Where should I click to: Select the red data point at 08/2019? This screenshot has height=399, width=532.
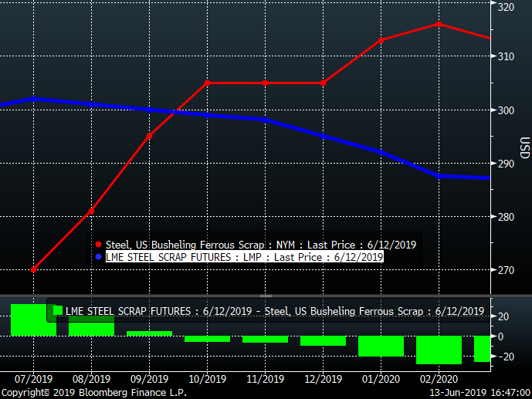91,211
